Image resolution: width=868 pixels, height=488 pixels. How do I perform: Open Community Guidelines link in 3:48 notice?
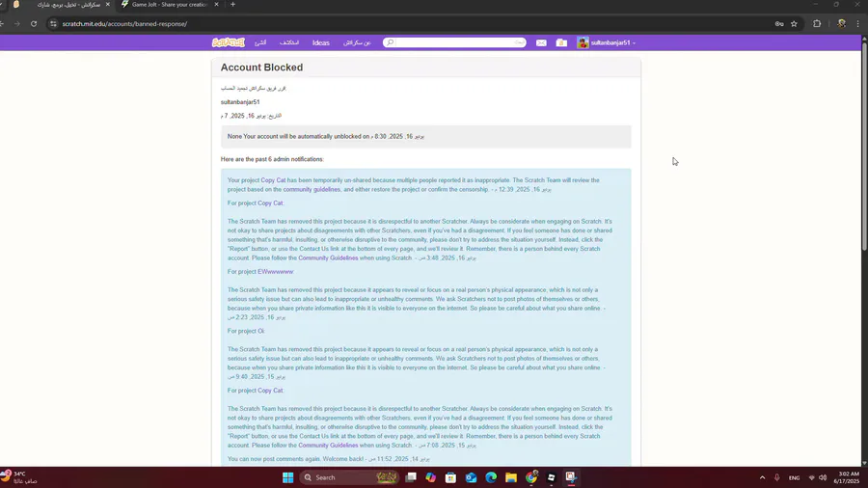tap(328, 258)
